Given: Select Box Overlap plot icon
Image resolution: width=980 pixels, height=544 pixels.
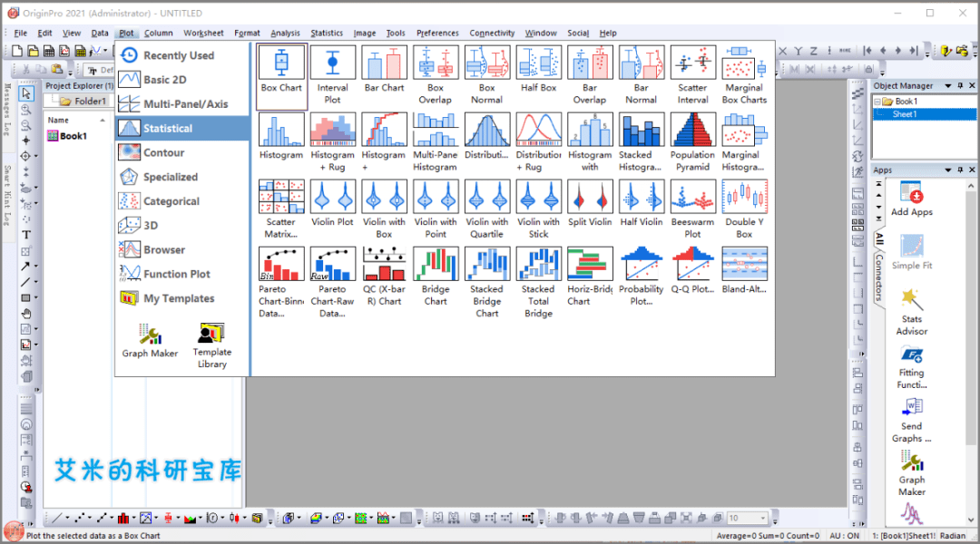Looking at the screenshot, I should click(435, 75).
